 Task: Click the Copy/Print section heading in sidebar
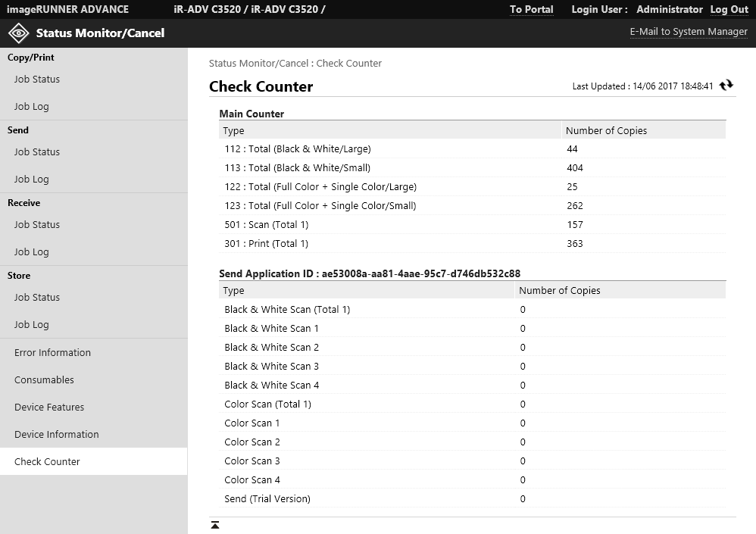[31, 58]
